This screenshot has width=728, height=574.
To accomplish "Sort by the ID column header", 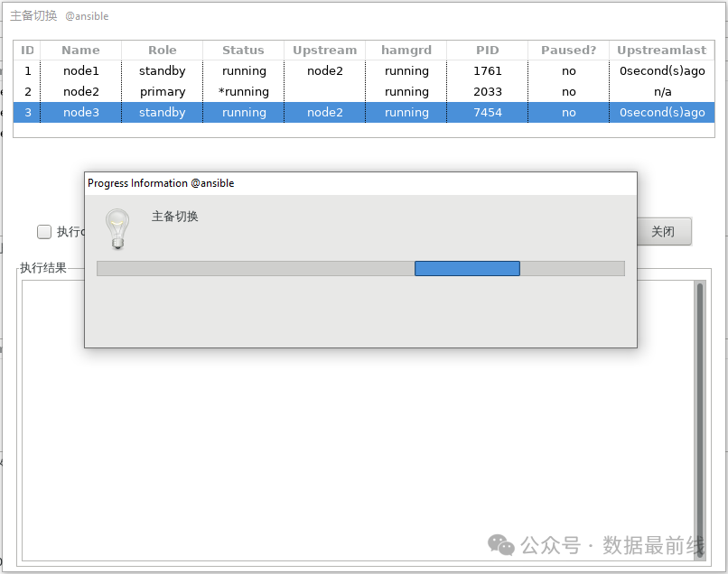I will click(x=27, y=51).
